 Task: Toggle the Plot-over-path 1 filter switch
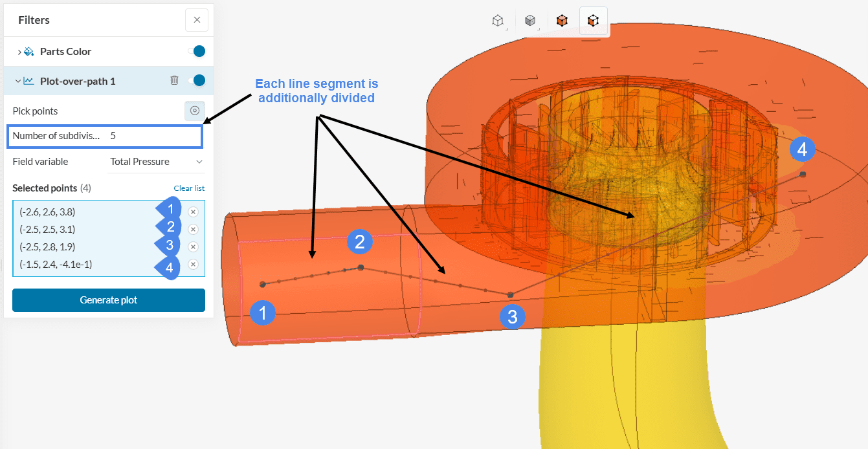(196, 81)
